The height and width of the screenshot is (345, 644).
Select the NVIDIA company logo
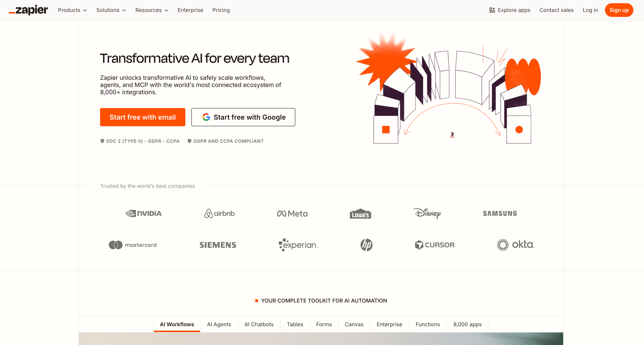(x=143, y=213)
